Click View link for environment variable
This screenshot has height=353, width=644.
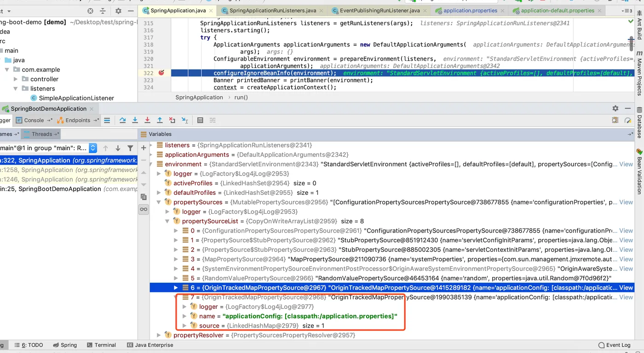[626, 164]
